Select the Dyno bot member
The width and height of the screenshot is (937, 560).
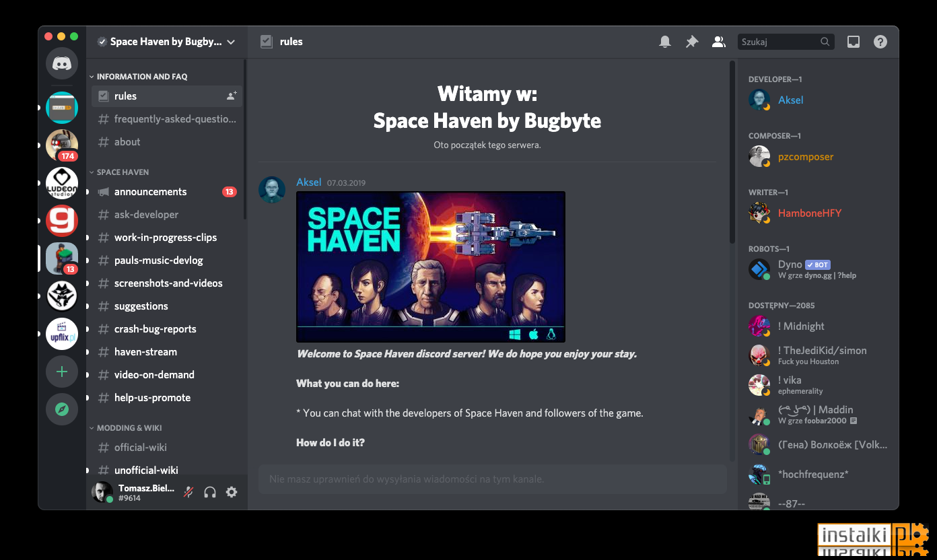(x=819, y=269)
